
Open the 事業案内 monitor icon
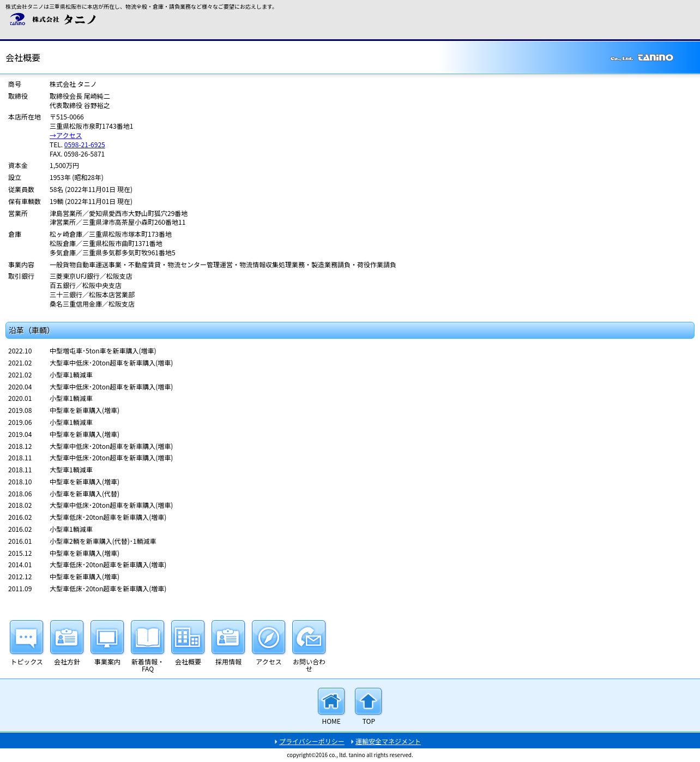(x=107, y=637)
